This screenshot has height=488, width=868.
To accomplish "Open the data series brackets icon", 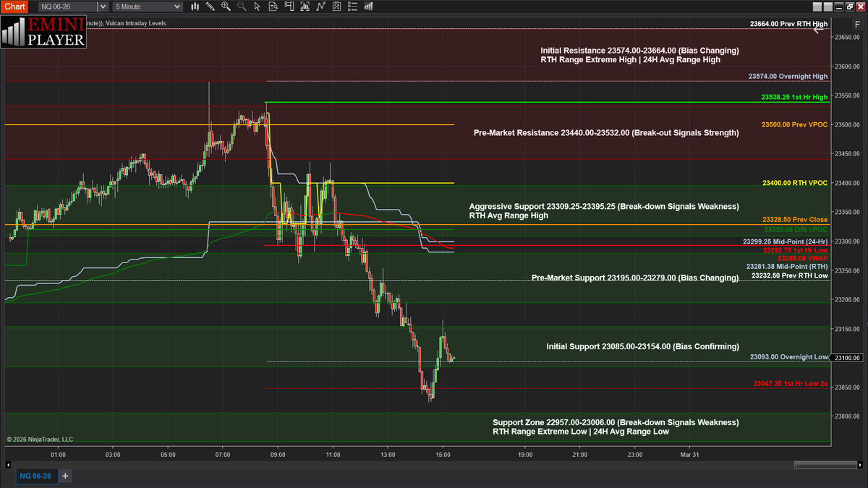I will coord(305,7).
